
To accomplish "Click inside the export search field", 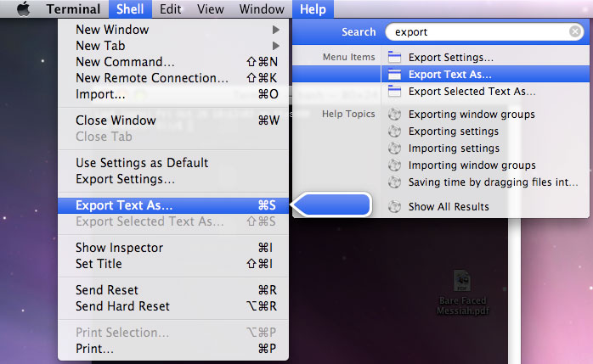I will point(486,31).
